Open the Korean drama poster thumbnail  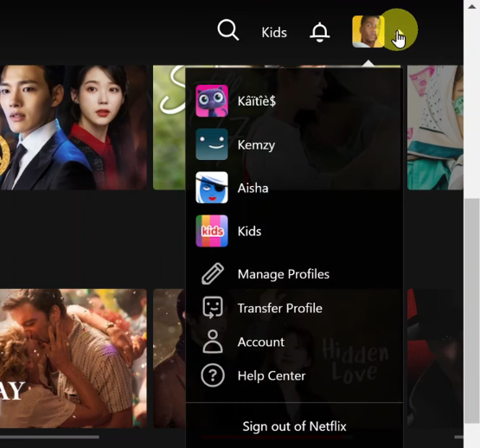74,127
